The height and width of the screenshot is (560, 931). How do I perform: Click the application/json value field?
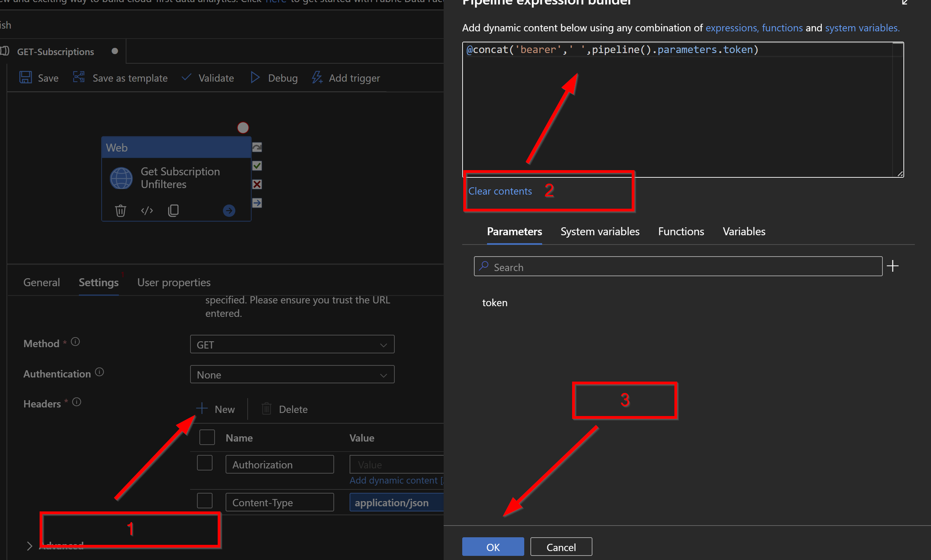397,502
